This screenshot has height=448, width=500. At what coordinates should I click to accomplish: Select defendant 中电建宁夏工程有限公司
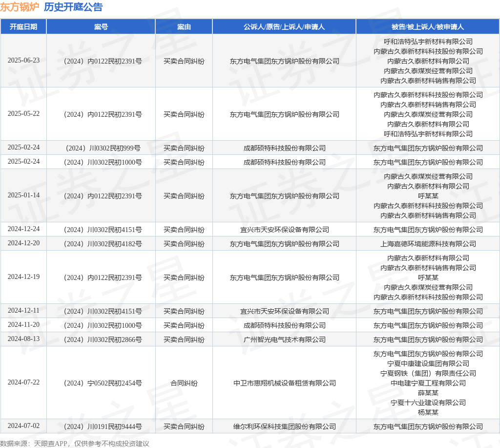coord(428,383)
